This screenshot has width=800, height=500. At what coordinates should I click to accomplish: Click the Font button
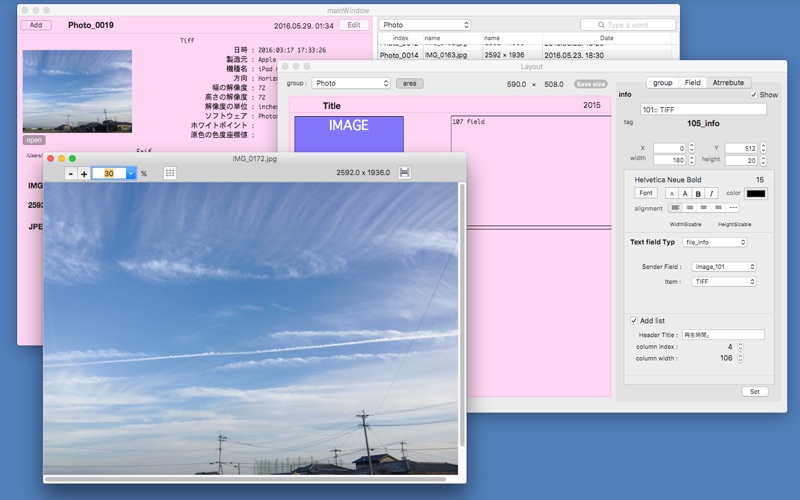pos(646,193)
